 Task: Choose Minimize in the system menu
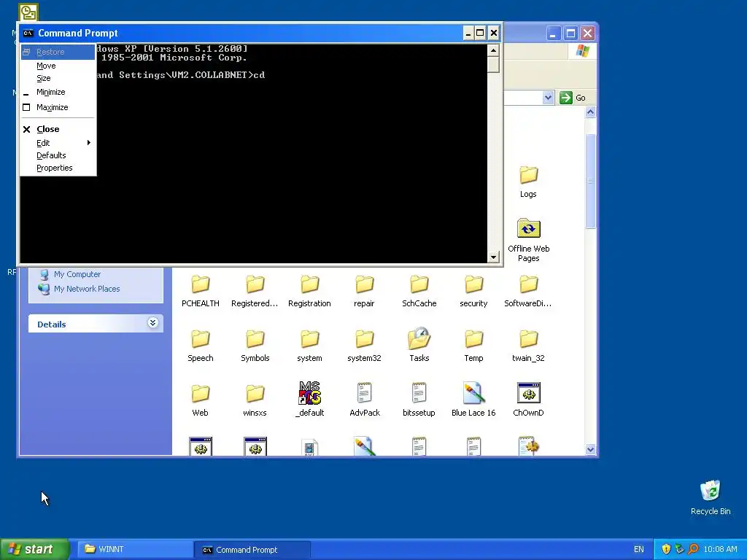58,92
